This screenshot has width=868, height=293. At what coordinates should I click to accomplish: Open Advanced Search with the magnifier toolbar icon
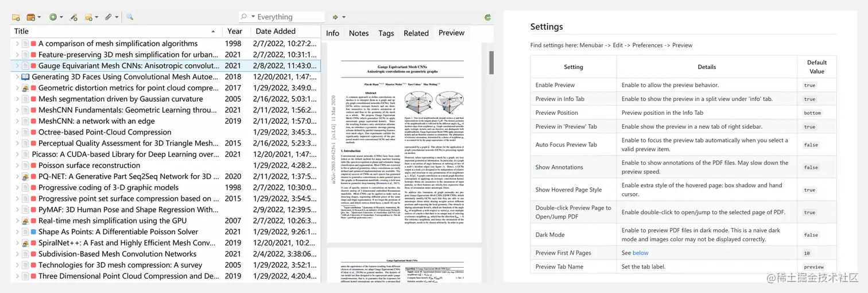click(x=130, y=17)
